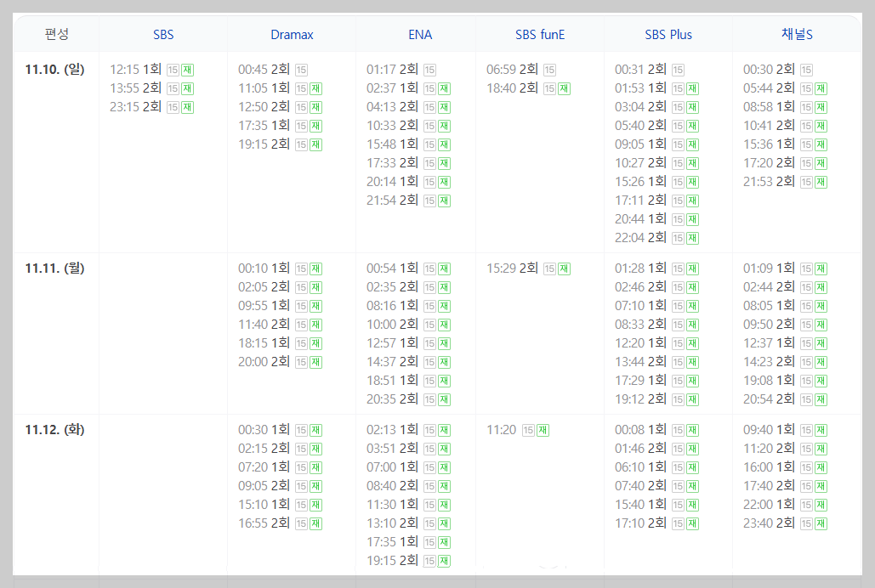
Task: Click the 재 rerun badge beside SBS funE 11:20
Action: click(x=543, y=430)
